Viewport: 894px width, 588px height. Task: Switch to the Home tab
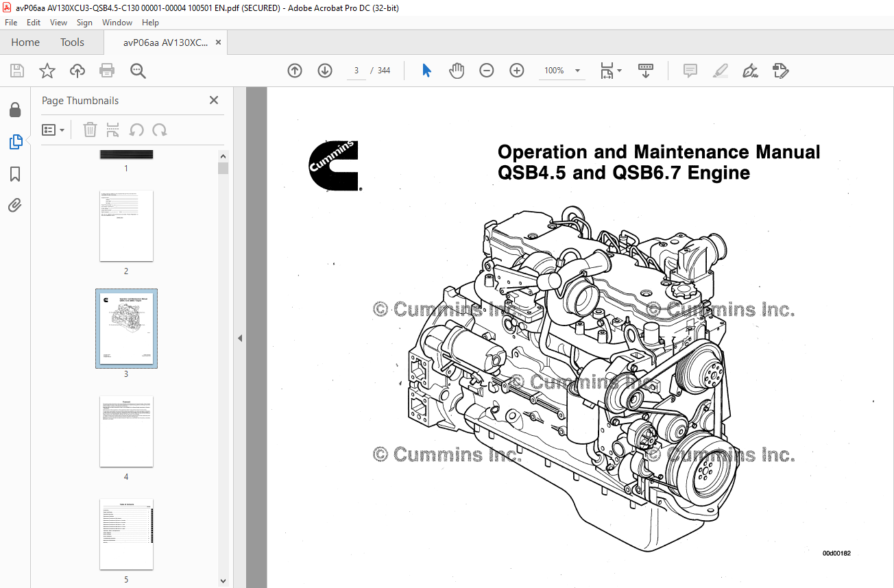point(25,42)
